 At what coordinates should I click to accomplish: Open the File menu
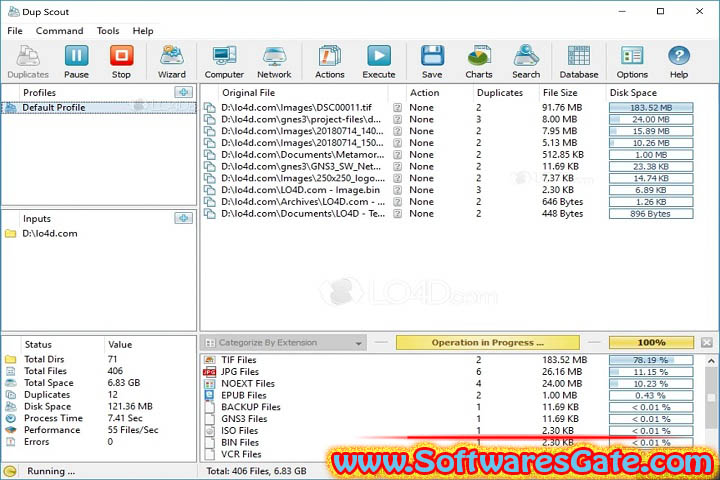click(15, 31)
